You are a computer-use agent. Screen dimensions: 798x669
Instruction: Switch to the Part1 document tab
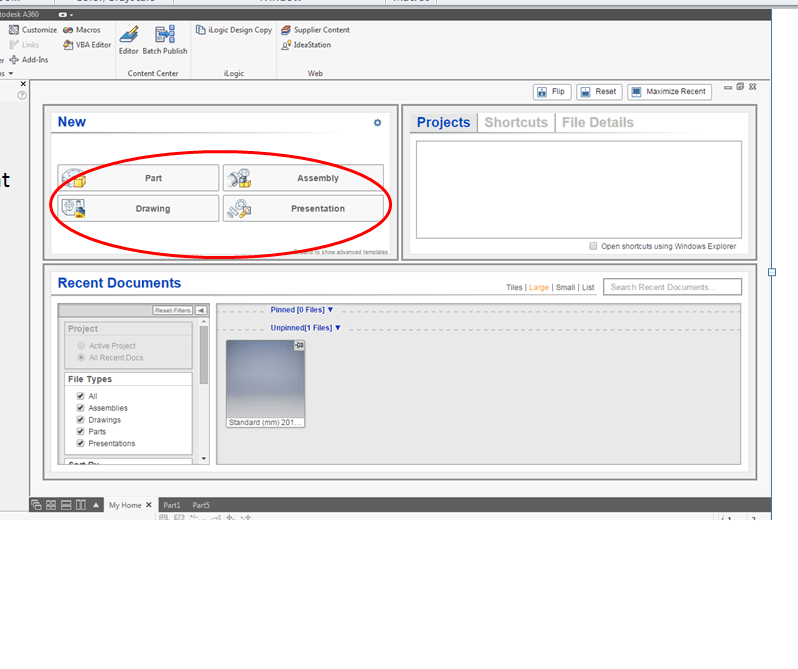[x=172, y=505]
